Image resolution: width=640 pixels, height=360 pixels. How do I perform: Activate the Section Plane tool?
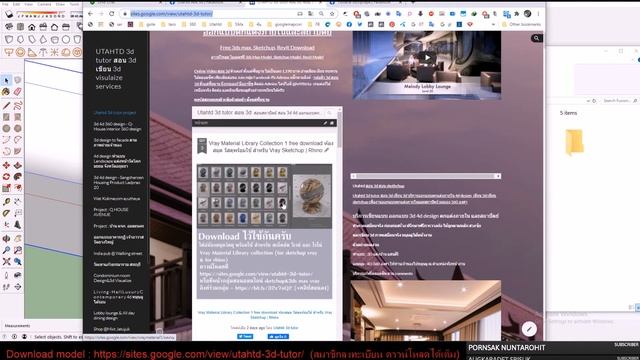pyautogui.click(x=18, y=287)
